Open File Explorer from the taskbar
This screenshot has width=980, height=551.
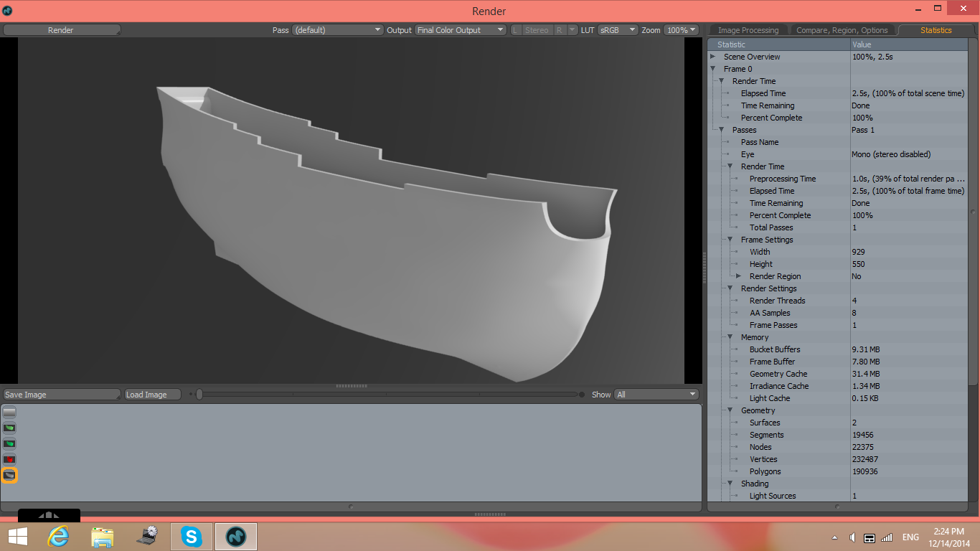103,536
